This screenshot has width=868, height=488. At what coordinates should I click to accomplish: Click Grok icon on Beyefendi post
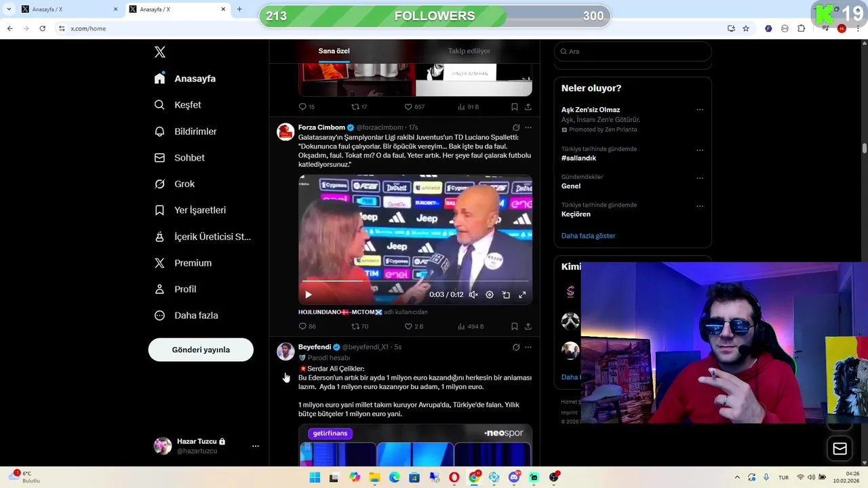coord(516,347)
